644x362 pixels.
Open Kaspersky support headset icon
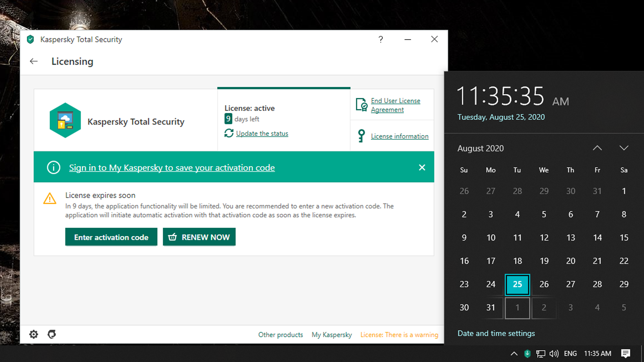52,334
